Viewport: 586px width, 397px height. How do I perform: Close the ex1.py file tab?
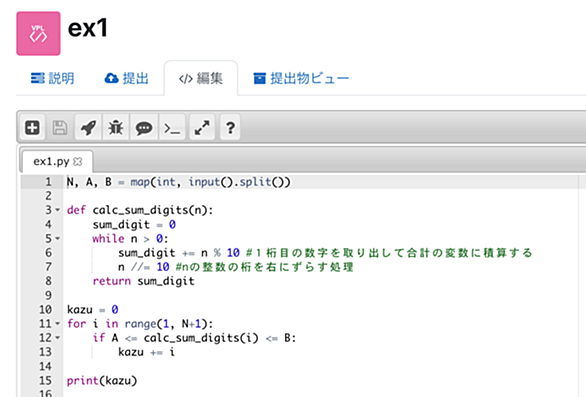[x=77, y=161]
